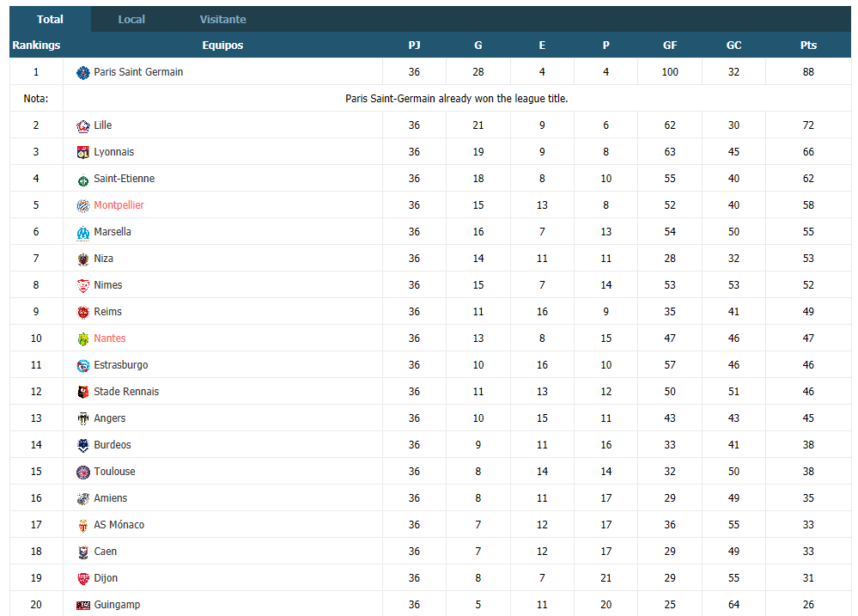Click the AS Mónaco crest icon
Image resolution: width=858 pixels, height=616 pixels.
pyautogui.click(x=82, y=525)
